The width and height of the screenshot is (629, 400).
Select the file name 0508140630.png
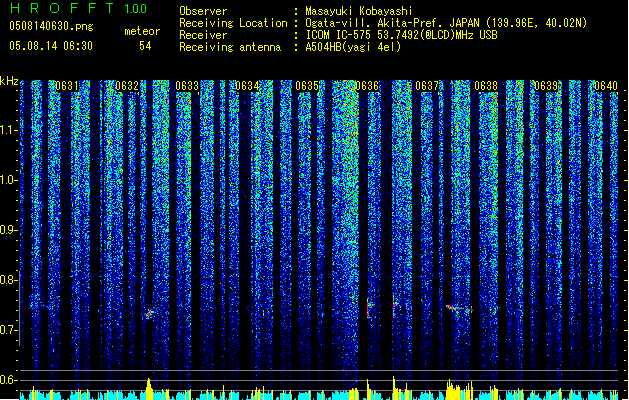pos(51,26)
